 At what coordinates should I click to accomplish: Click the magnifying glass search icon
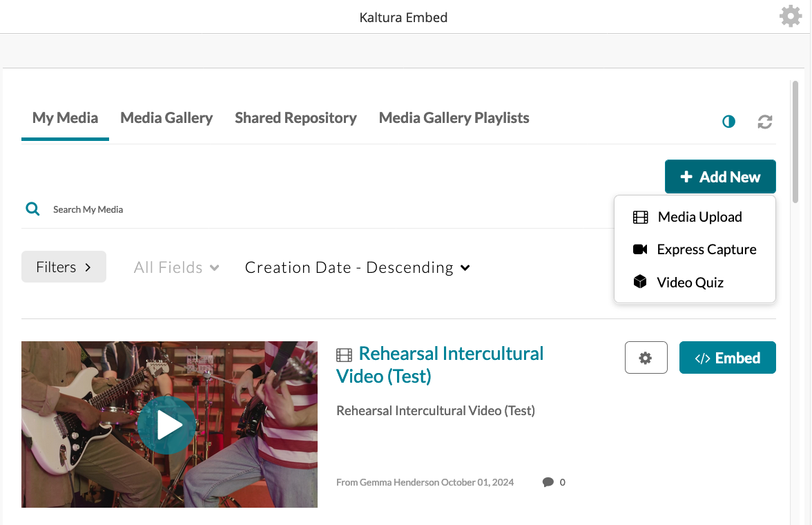point(32,209)
